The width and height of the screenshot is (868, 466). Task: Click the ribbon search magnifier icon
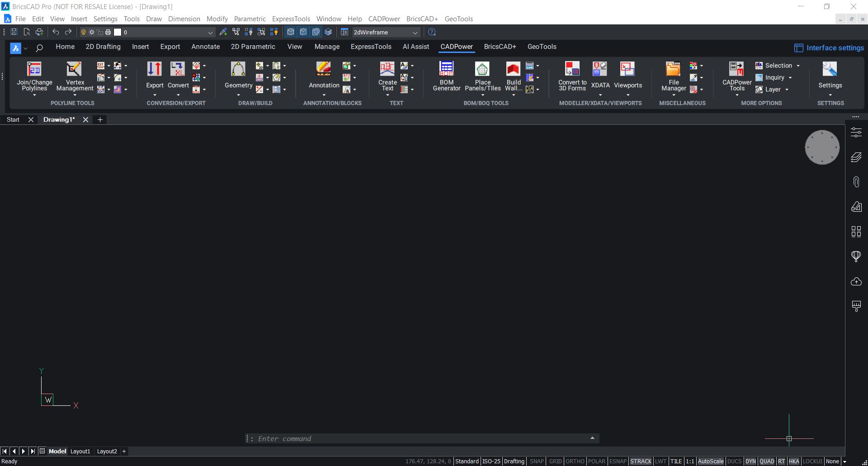[39, 48]
